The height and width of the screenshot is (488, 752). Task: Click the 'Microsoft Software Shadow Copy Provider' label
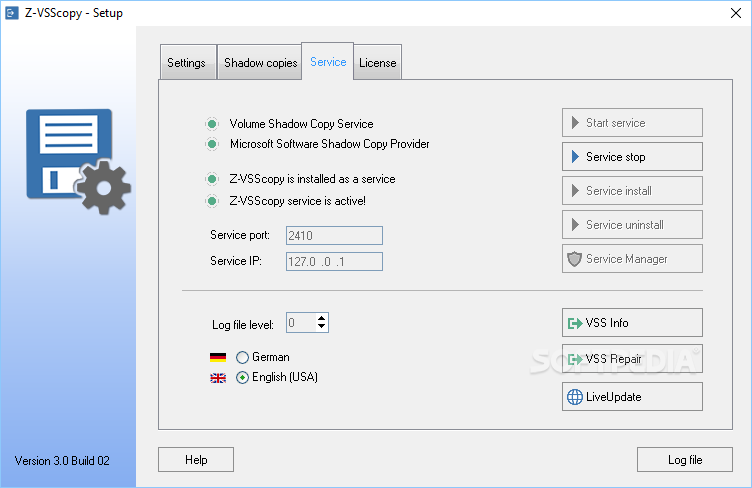coord(329,144)
